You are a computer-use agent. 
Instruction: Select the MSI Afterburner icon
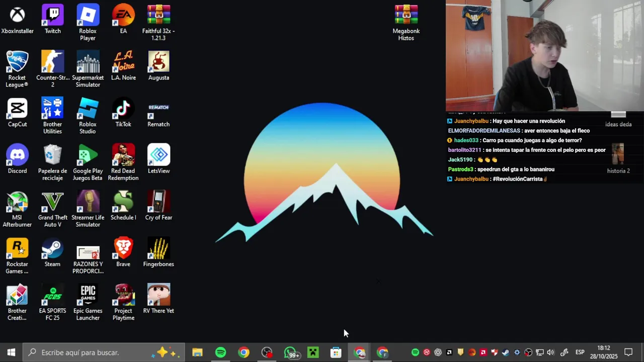(x=17, y=210)
